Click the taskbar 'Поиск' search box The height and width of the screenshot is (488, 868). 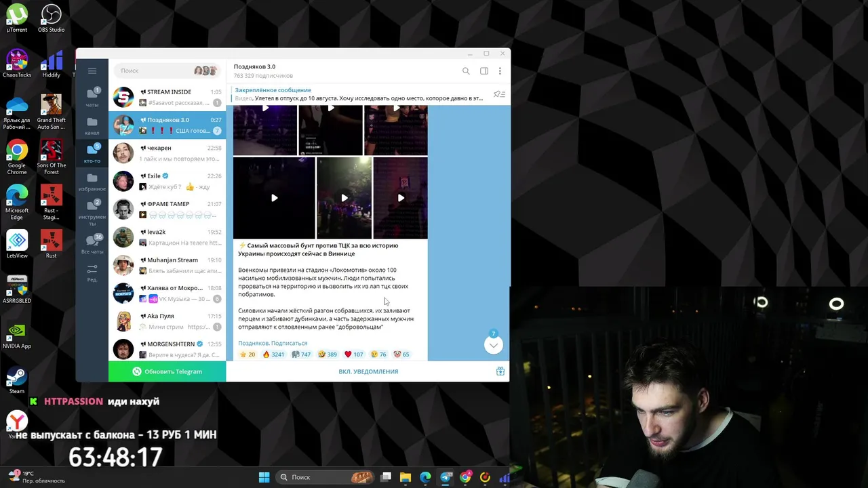coord(324,477)
